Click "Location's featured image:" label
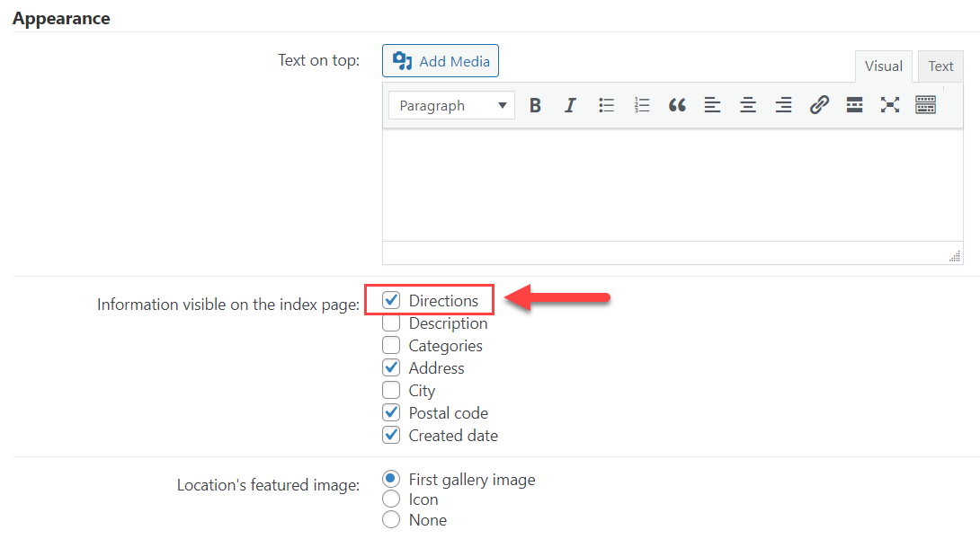Viewport: 980px width, 539px height. point(268,485)
